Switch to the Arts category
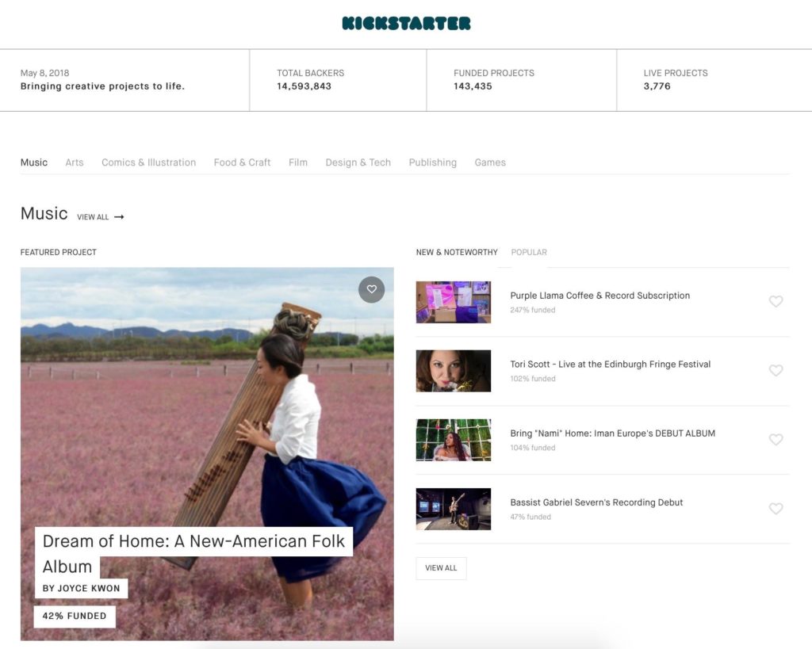Screen dimensions: 812x649 (74, 162)
